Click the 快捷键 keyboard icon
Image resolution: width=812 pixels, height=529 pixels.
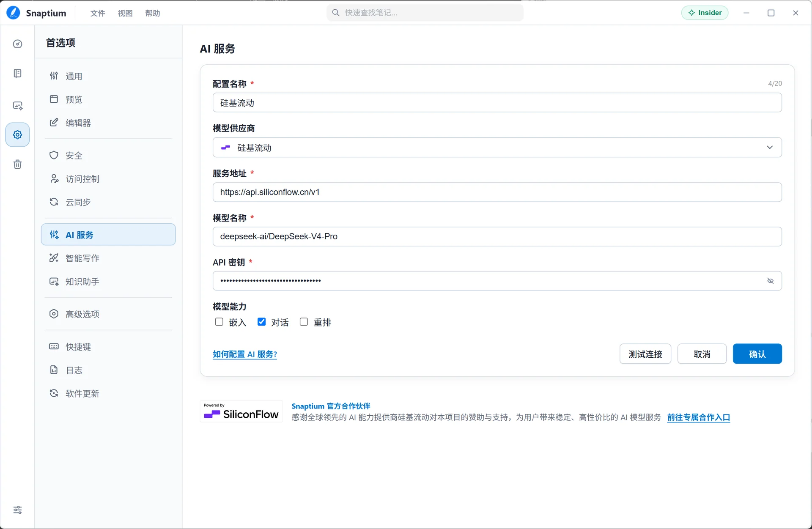pyautogui.click(x=54, y=346)
